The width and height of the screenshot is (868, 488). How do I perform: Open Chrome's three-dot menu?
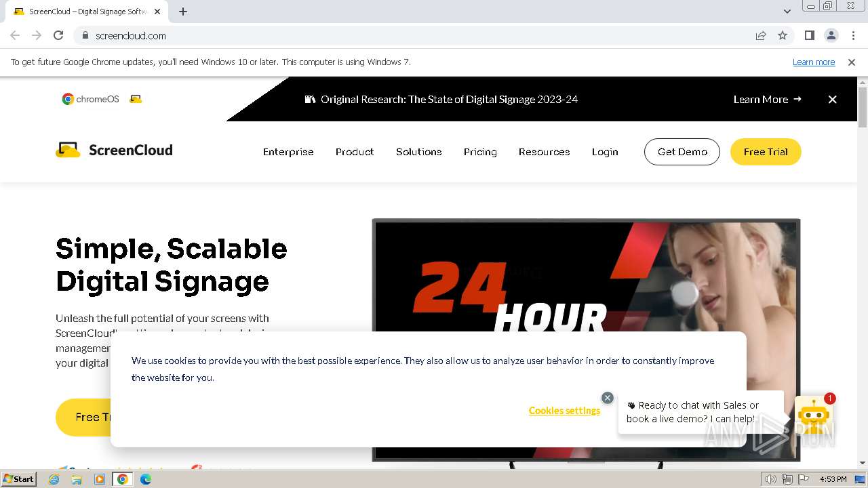pyautogui.click(x=853, y=35)
